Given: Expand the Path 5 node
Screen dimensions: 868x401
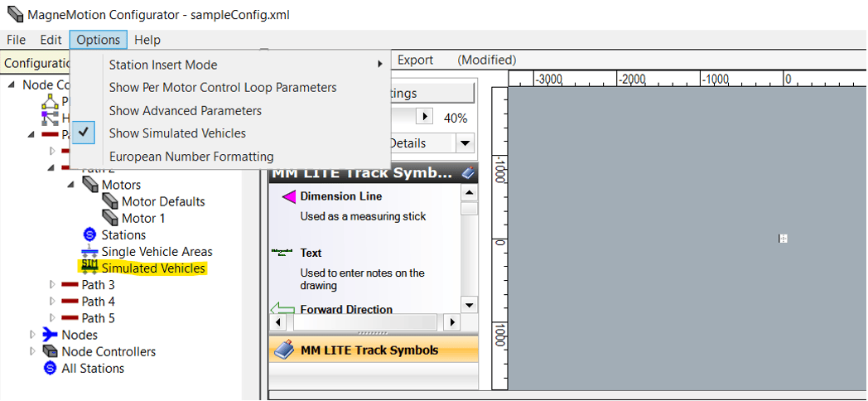Looking at the screenshot, I should tap(52, 318).
